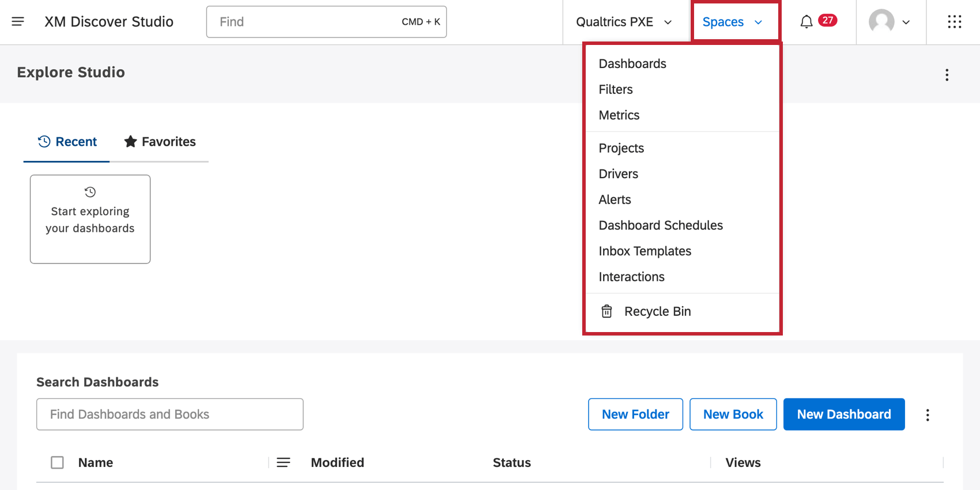
Task: Expand the user profile chevron
Action: 906,22
